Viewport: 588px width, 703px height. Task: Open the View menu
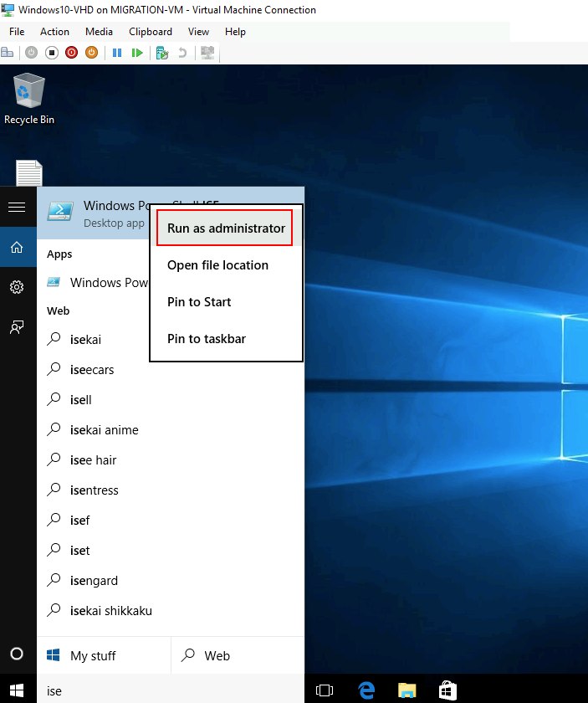pos(198,32)
